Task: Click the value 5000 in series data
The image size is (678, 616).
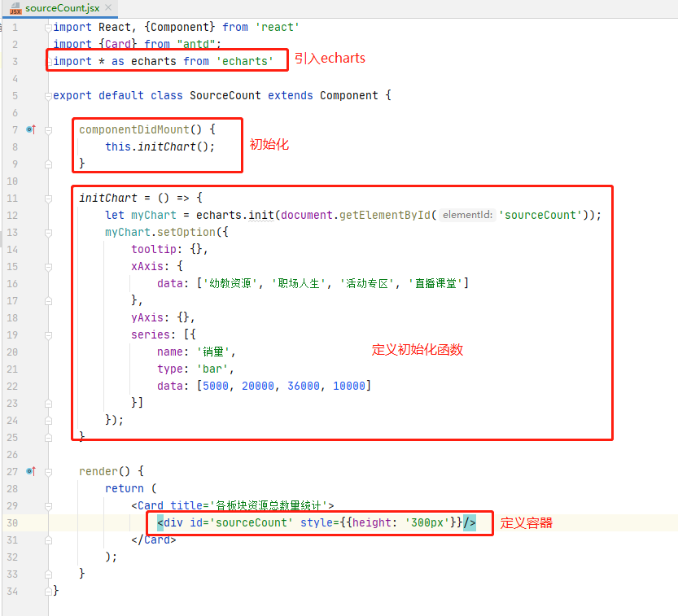Action: point(216,386)
